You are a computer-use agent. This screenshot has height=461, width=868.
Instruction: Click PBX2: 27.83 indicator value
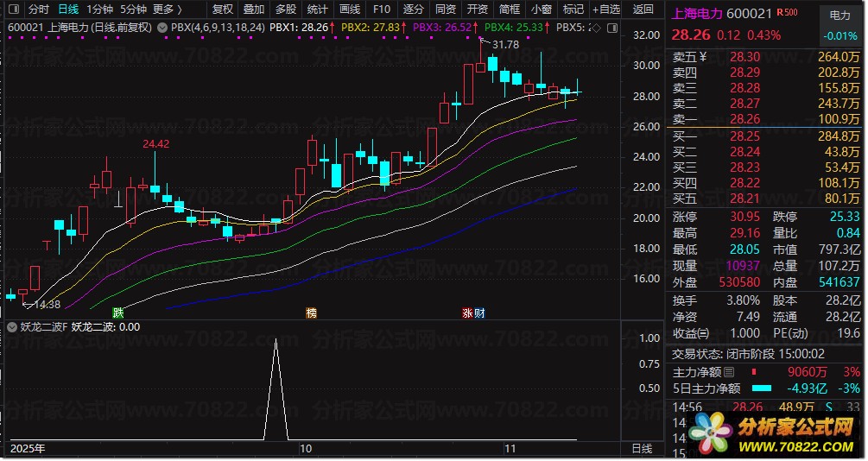[x=371, y=27]
